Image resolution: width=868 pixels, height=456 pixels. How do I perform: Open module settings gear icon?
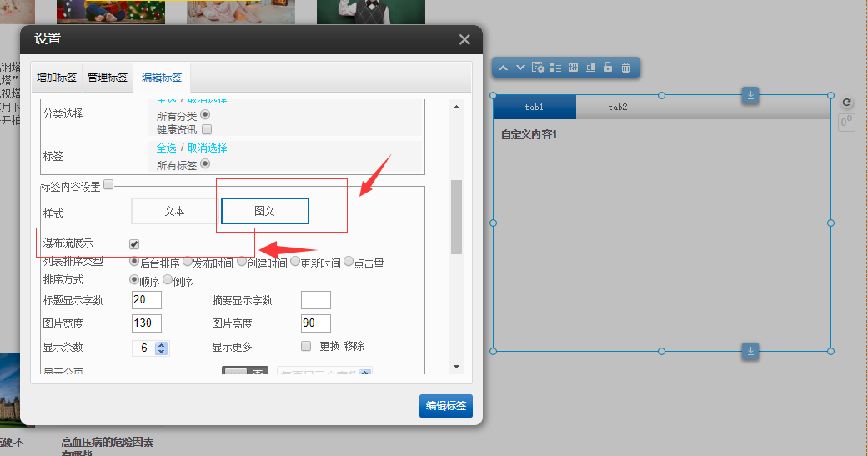click(538, 68)
